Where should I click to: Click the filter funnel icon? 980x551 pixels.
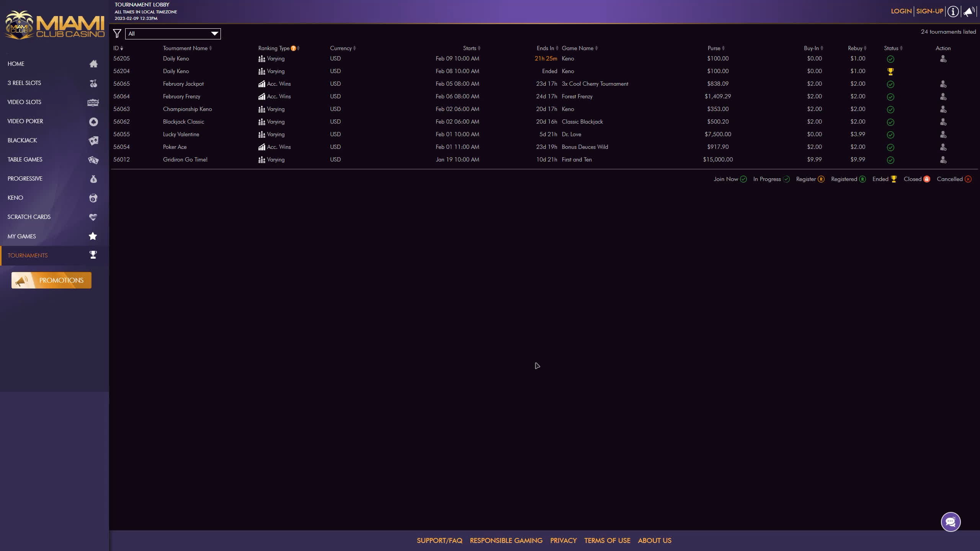pos(117,34)
